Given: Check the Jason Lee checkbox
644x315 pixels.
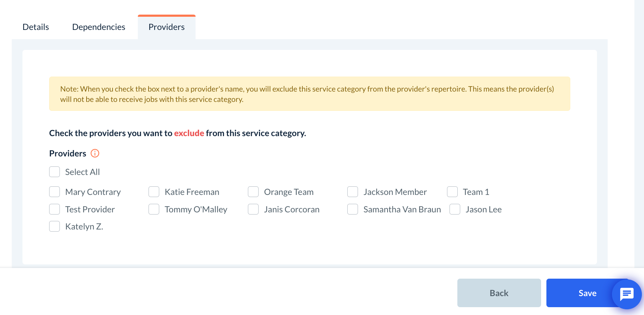Looking at the screenshot, I should click(x=455, y=209).
